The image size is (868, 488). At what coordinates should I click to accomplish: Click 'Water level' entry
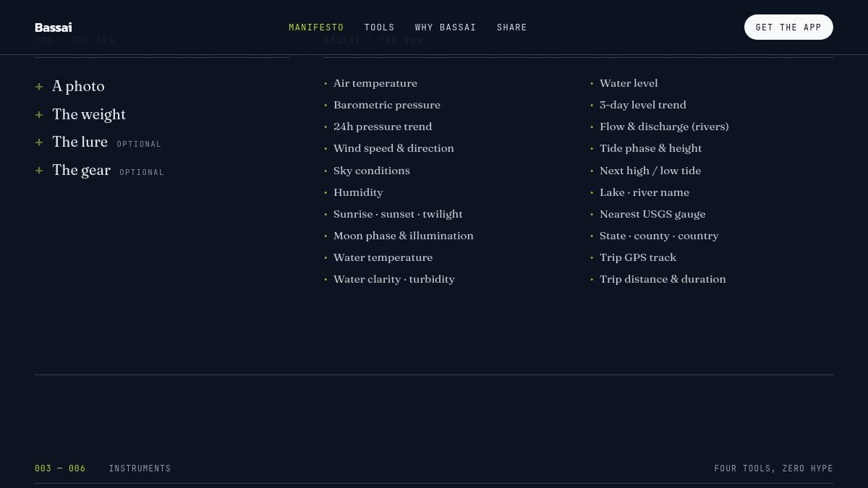click(x=629, y=83)
